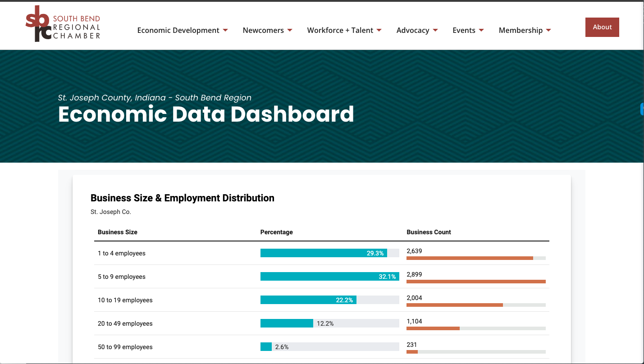Click the orange count bar under 2,639
Image resolution: width=644 pixels, height=364 pixels.
(470, 258)
